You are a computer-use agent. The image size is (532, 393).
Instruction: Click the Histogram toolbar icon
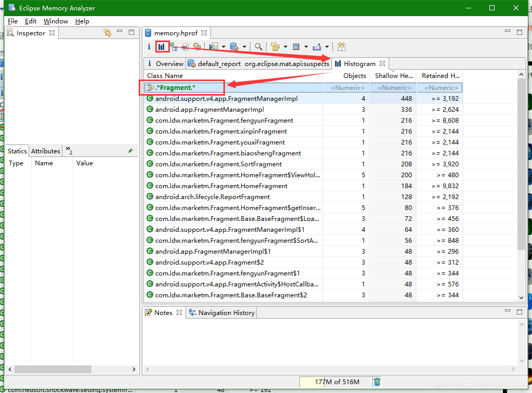tap(162, 47)
